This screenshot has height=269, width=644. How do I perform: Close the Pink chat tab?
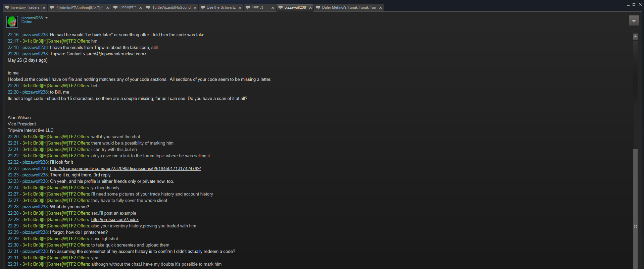coord(273,8)
